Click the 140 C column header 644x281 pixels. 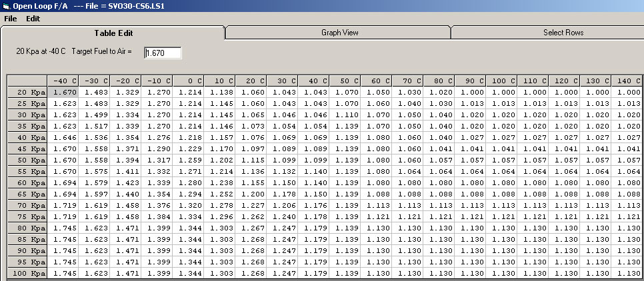pyautogui.click(x=627, y=81)
